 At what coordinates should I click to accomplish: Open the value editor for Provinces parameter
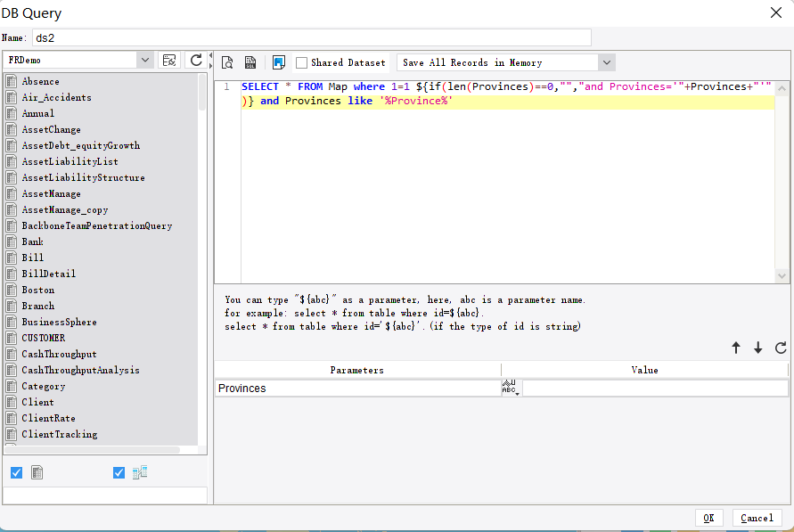click(509, 388)
